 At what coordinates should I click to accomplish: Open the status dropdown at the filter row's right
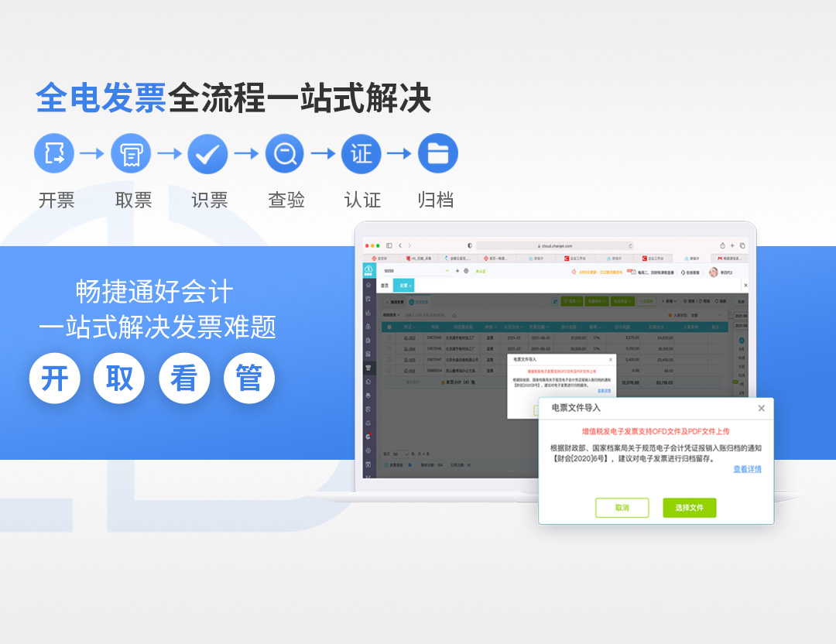point(707,315)
